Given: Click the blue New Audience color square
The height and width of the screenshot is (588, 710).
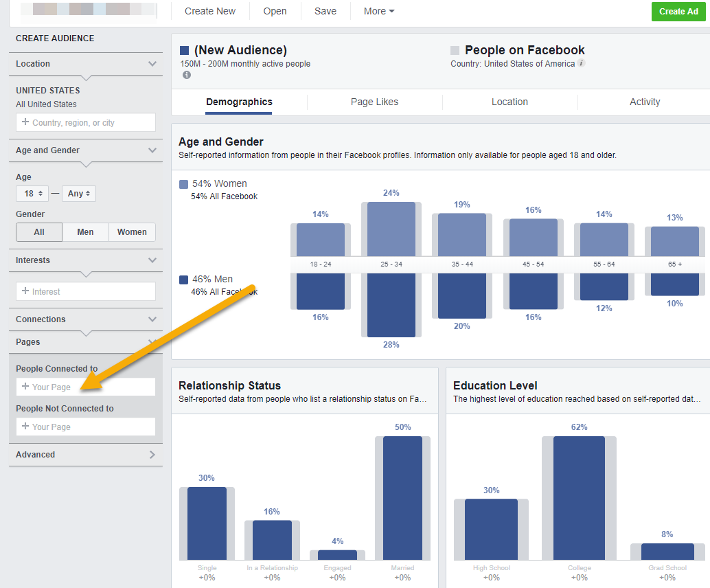Looking at the screenshot, I should (184, 50).
